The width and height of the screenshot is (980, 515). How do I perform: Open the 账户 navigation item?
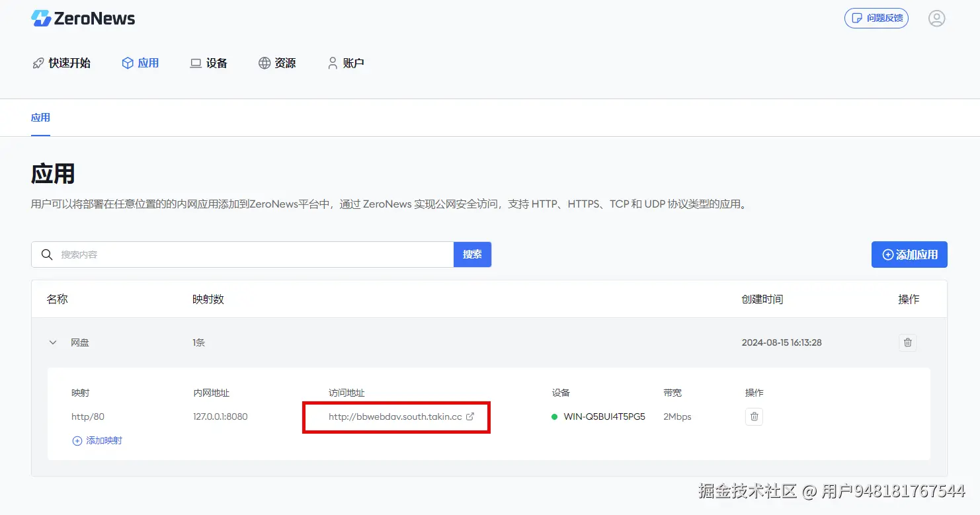click(346, 63)
